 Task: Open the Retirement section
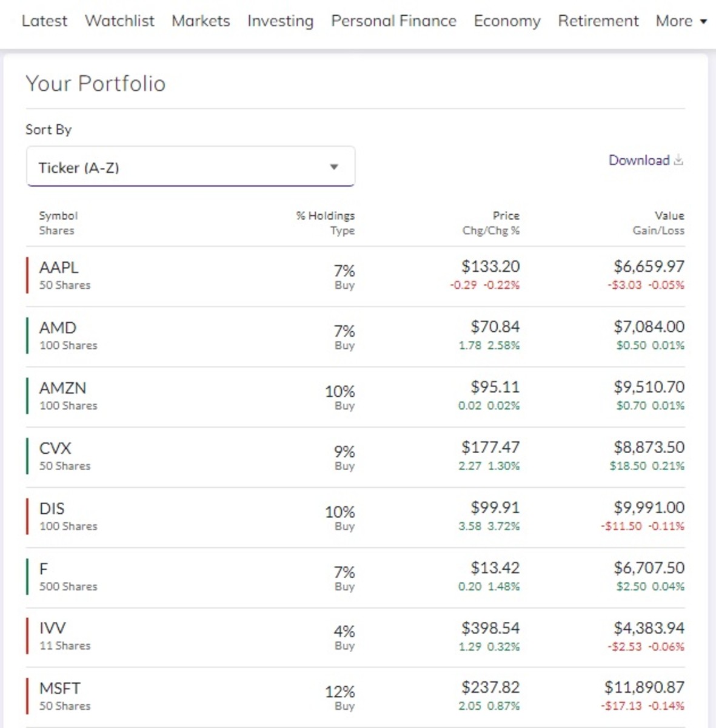597,21
